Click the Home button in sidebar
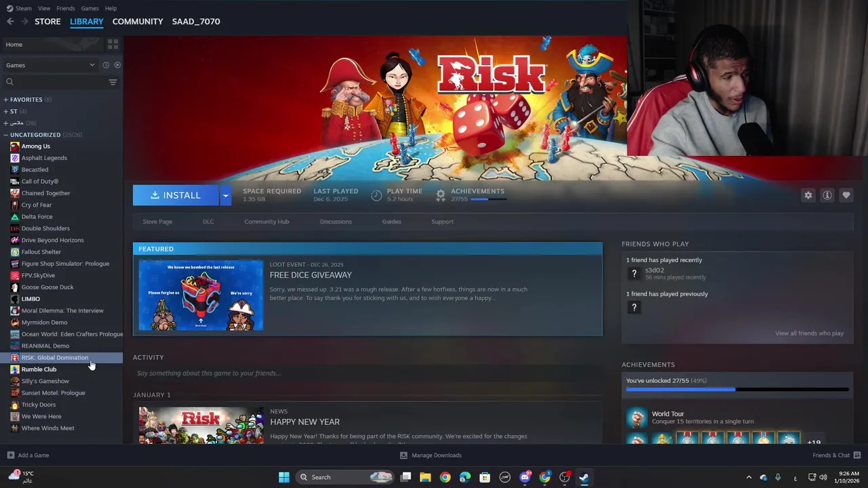The height and width of the screenshot is (488, 868). 52,44
